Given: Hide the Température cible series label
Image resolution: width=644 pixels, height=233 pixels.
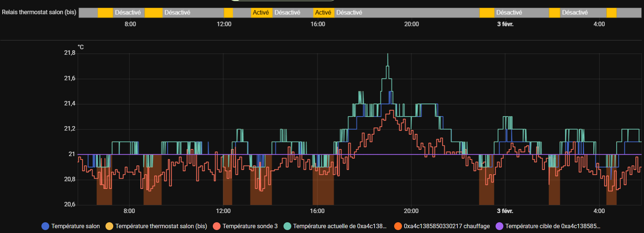Looking at the screenshot, I should (553, 226).
